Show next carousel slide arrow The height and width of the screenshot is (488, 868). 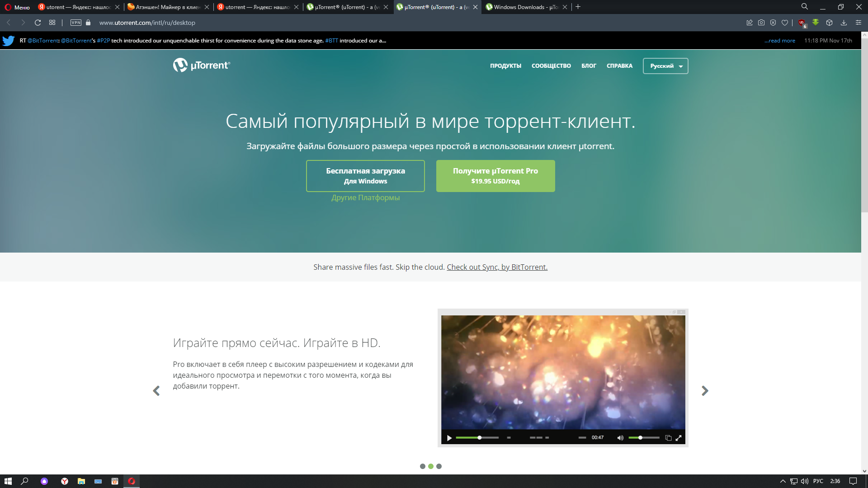click(705, 391)
